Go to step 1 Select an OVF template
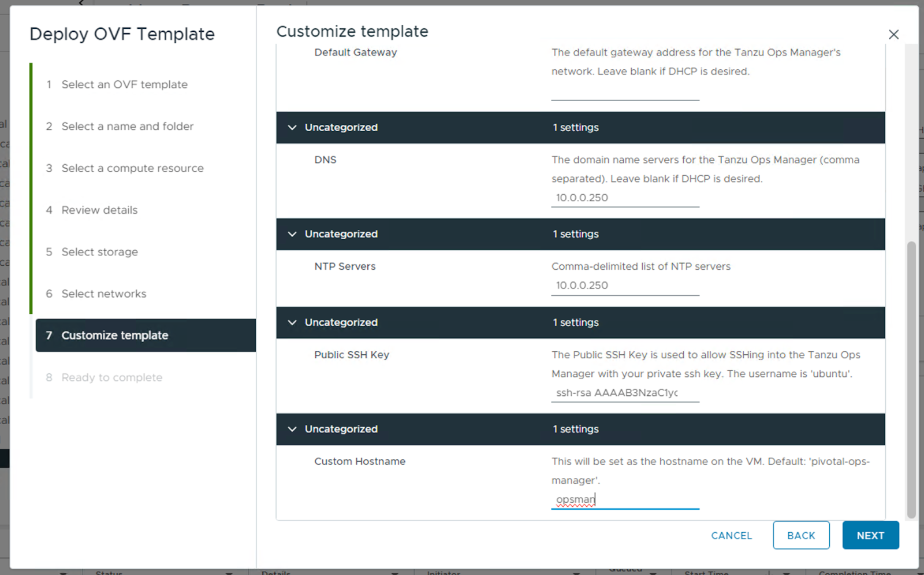Image resolution: width=924 pixels, height=575 pixels. pos(124,84)
